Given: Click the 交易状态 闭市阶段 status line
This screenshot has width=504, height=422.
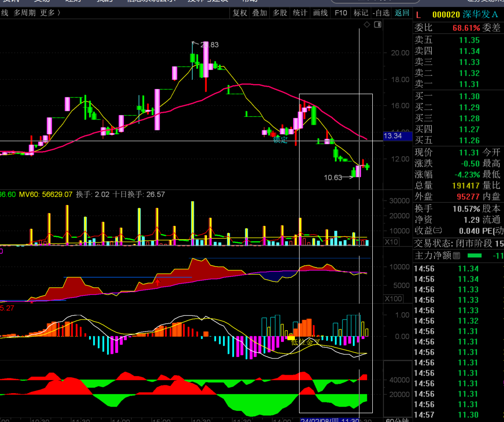Looking at the screenshot, I should click(459, 243).
